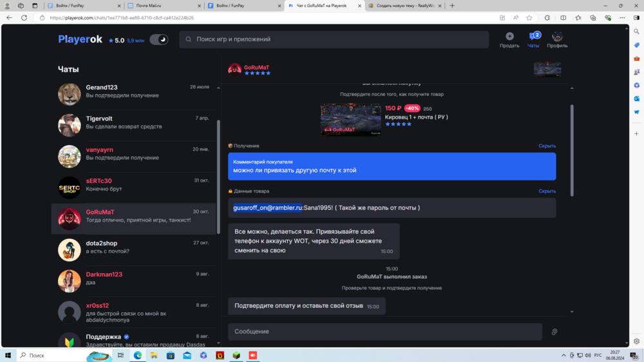The image size is (644, 362).
Task: Open the Поддержка support chat
Action: 133,339
